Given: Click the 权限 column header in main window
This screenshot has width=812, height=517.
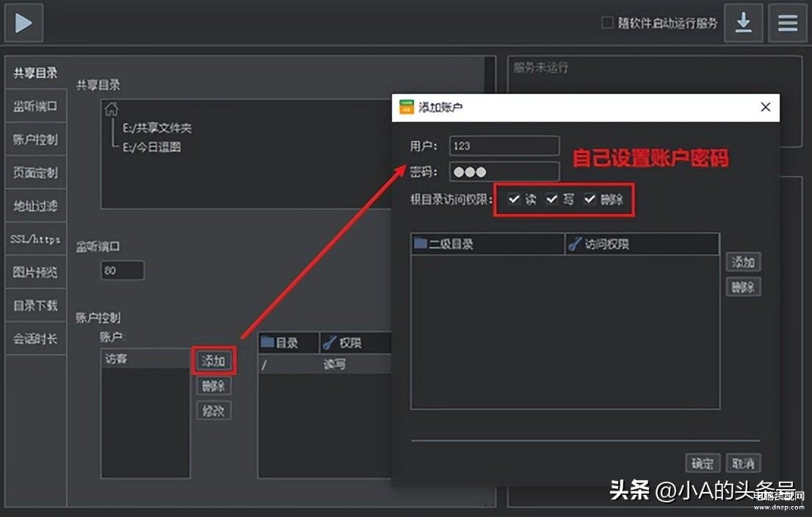Looking at the screenshot, I should 356,342.
